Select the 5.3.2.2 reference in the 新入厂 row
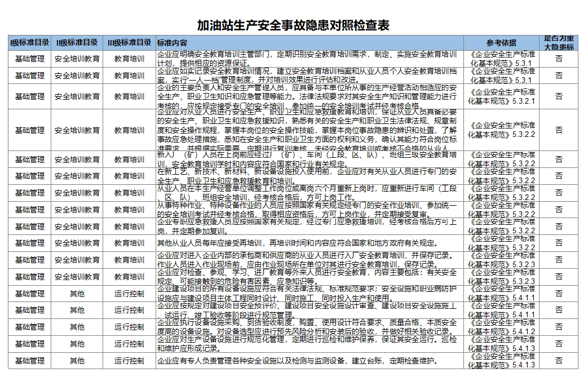 [501, 159]
